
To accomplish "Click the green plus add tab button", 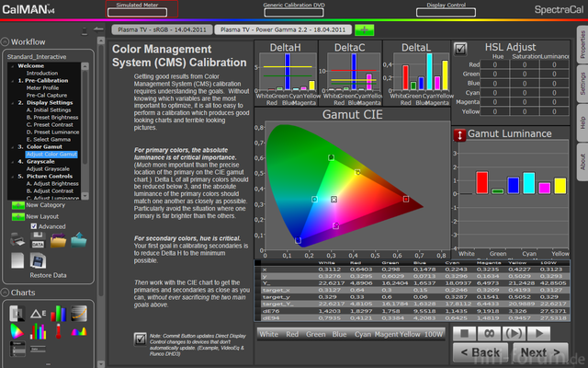I will [x=364, y=30].
